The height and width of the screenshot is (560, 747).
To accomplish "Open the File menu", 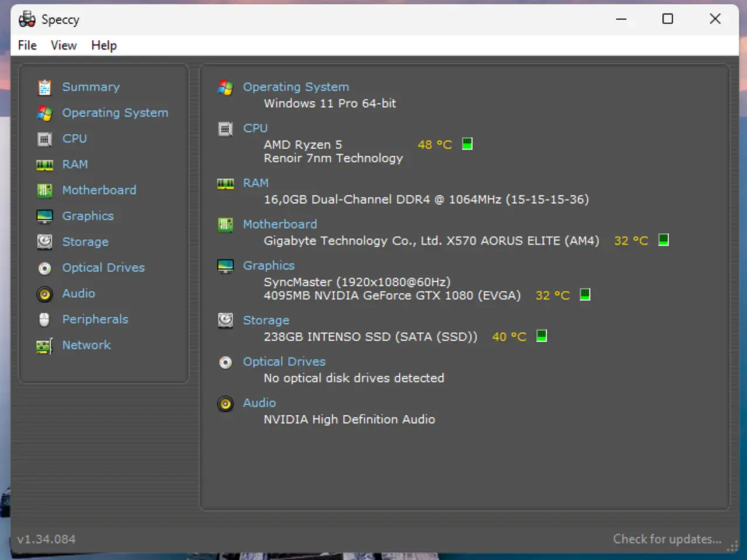I will (27, 45).
